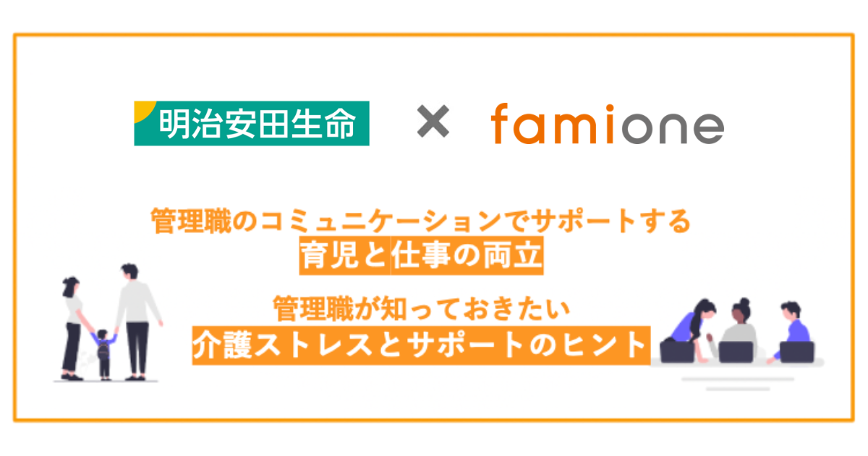Click the 介護ストレスとサポートのヒント banner text

[419, 345]
